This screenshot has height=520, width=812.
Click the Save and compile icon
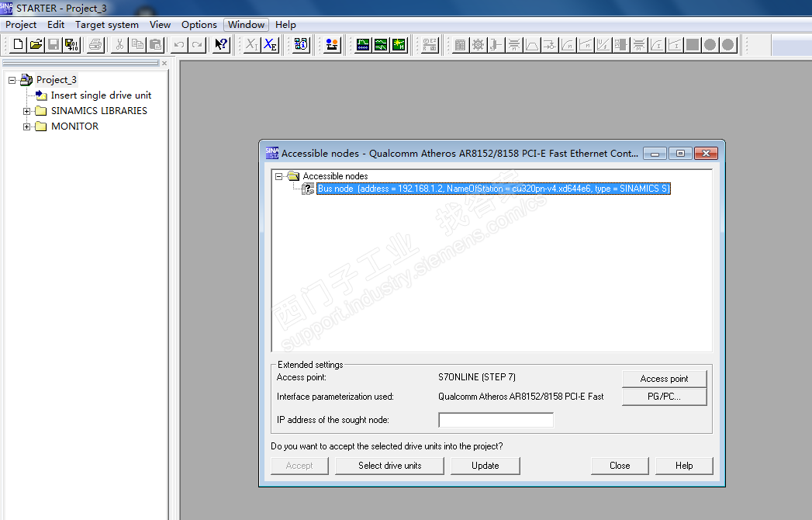(71, 45)
